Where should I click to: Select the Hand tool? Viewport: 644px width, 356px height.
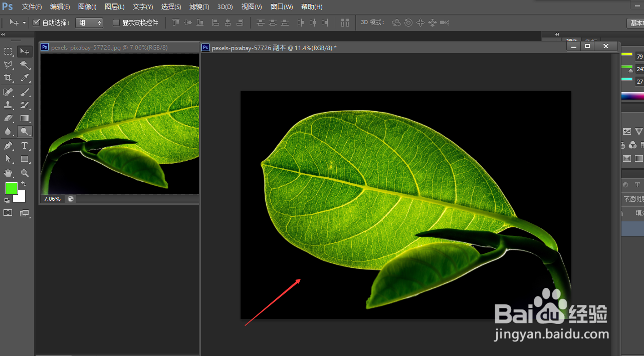(9, 173)
